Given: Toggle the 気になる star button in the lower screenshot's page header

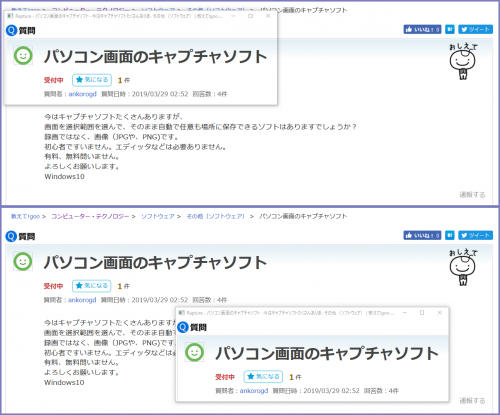Looking at the screenshot, I should click(x=92, y=286).
